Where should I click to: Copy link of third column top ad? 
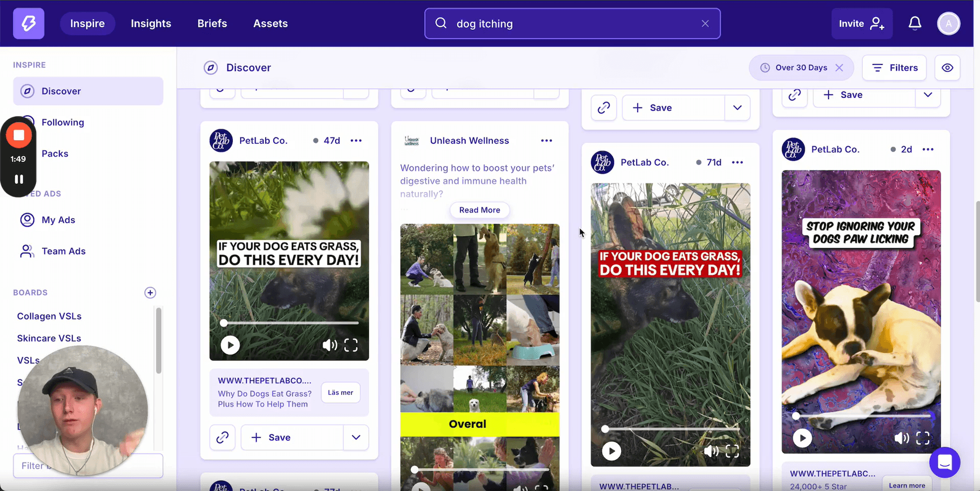tap(604, 108)
